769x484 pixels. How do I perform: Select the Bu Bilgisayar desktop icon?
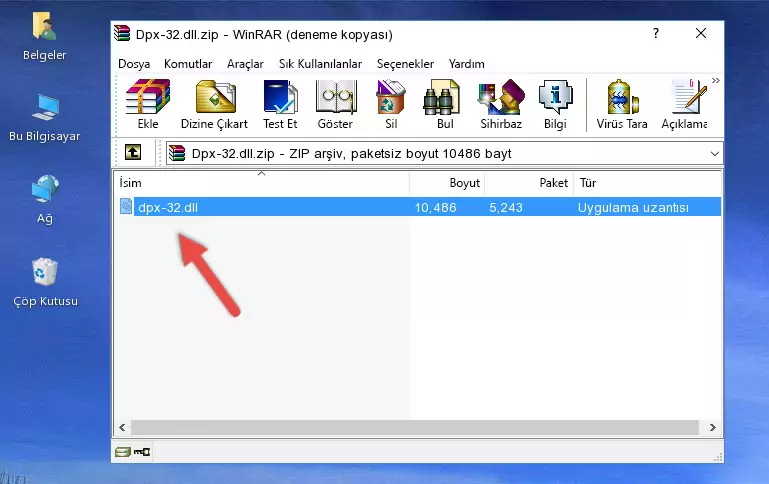click(x=45, y=108)
